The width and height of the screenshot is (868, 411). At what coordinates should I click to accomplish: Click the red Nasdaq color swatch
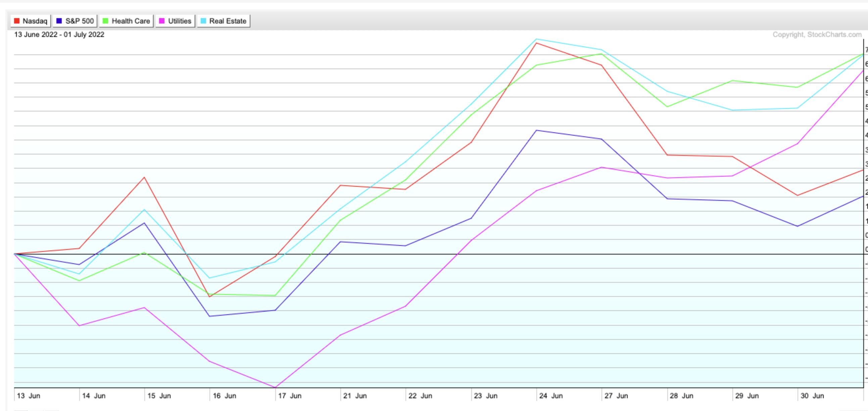(x=17, y=21)
